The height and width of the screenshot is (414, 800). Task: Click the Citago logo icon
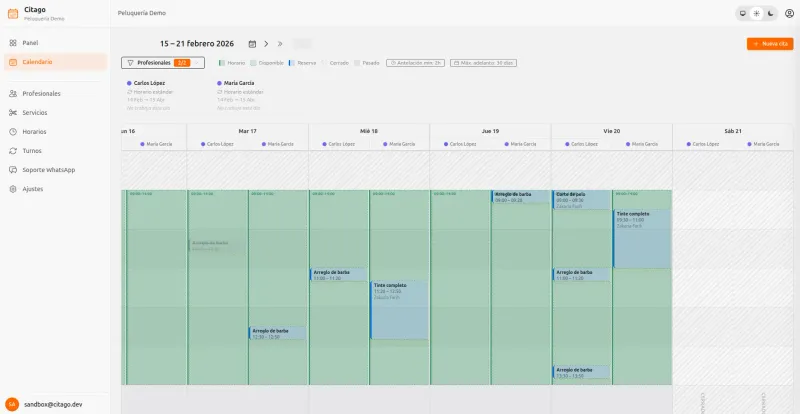(x=12, y=13)
